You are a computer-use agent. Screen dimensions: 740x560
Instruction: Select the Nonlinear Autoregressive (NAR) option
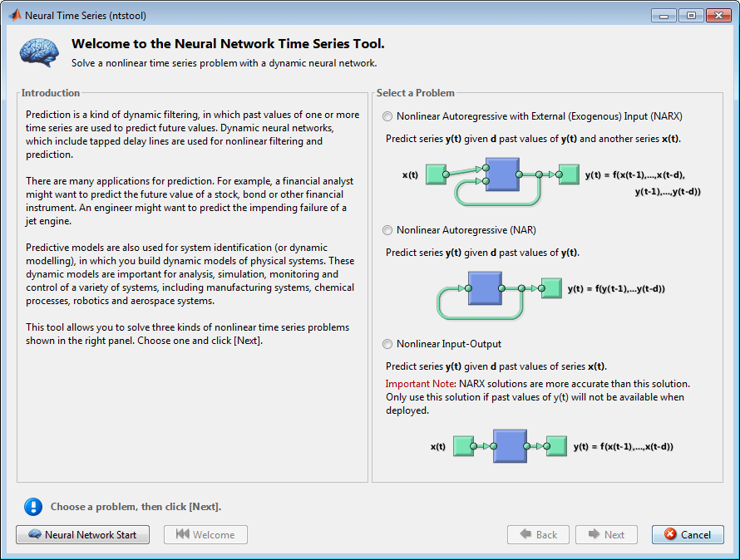click(387, 230)
